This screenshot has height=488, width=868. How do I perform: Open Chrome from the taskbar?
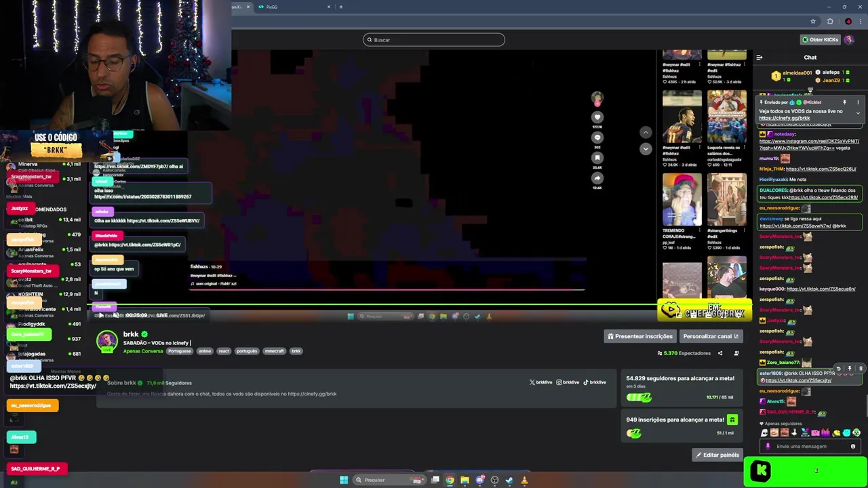point(450,480)
